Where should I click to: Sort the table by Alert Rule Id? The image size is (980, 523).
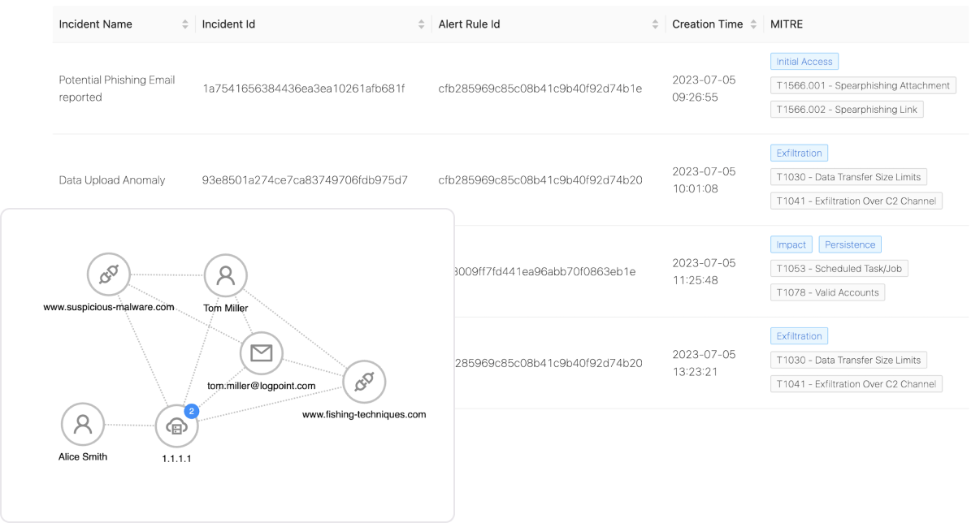click(655, 24)
